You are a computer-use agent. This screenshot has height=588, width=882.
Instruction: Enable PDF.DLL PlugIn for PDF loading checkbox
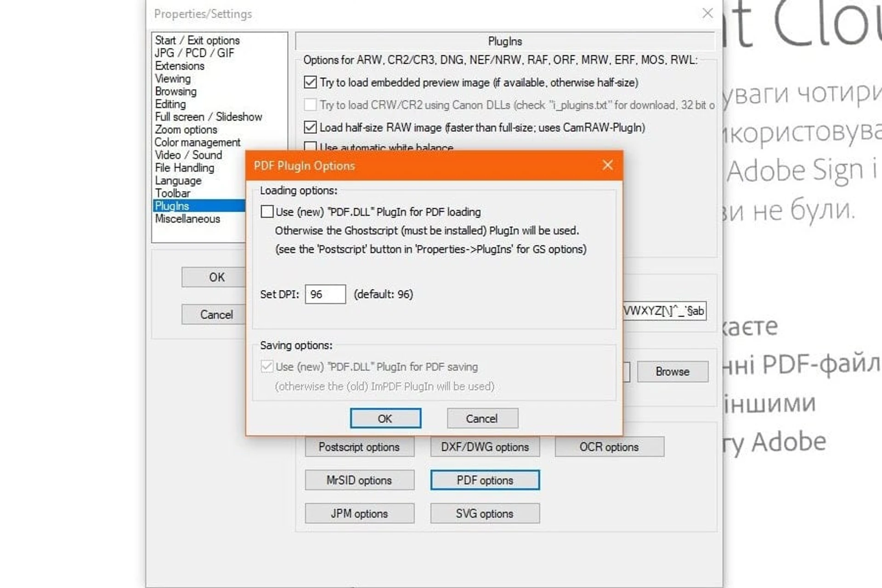(267, 212)
